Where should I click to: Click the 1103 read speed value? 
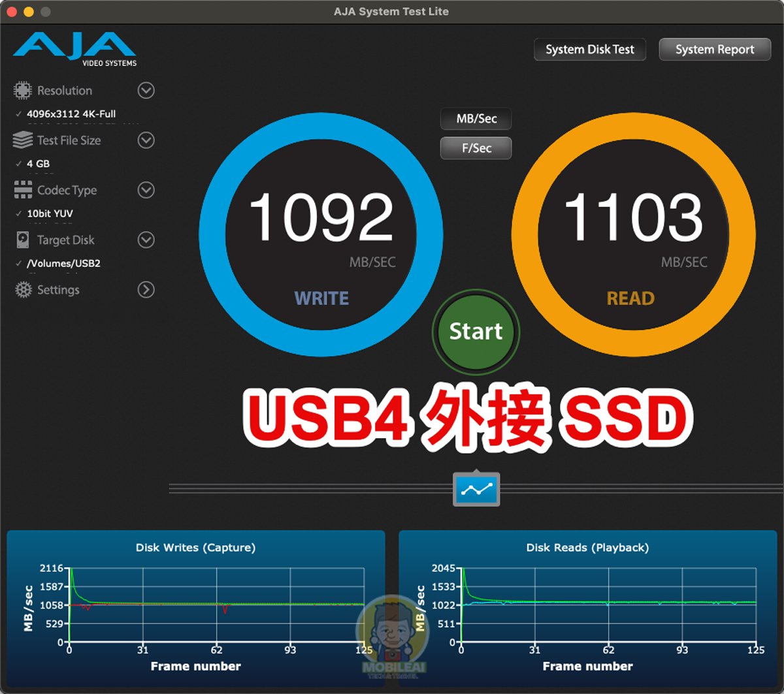(x=633, y=217)
